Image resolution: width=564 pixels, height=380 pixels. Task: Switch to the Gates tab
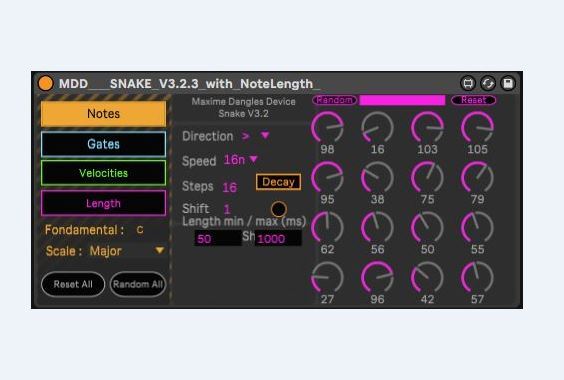pyautogui.click(x=104, y=144)
